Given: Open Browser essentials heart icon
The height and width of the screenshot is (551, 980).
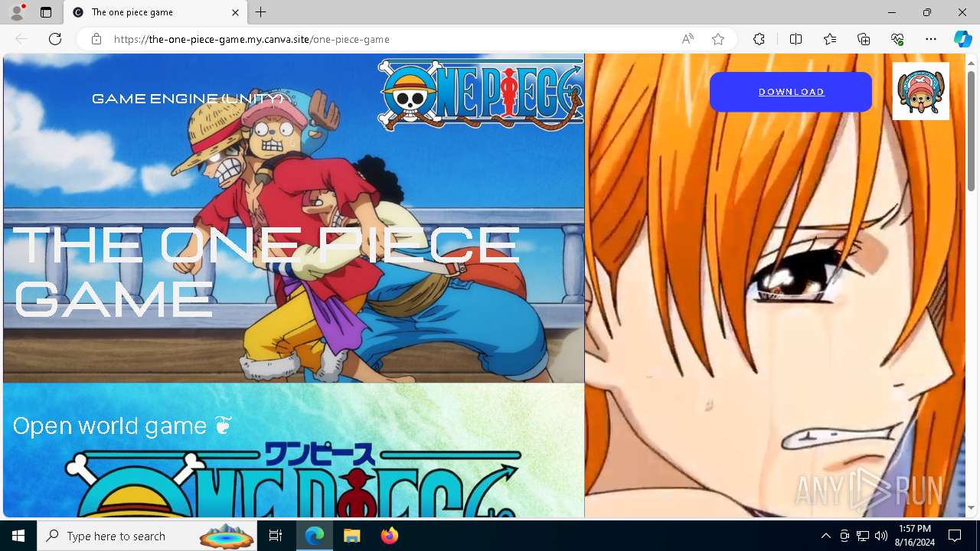Looking at the screenshot, I should [897, 39].
